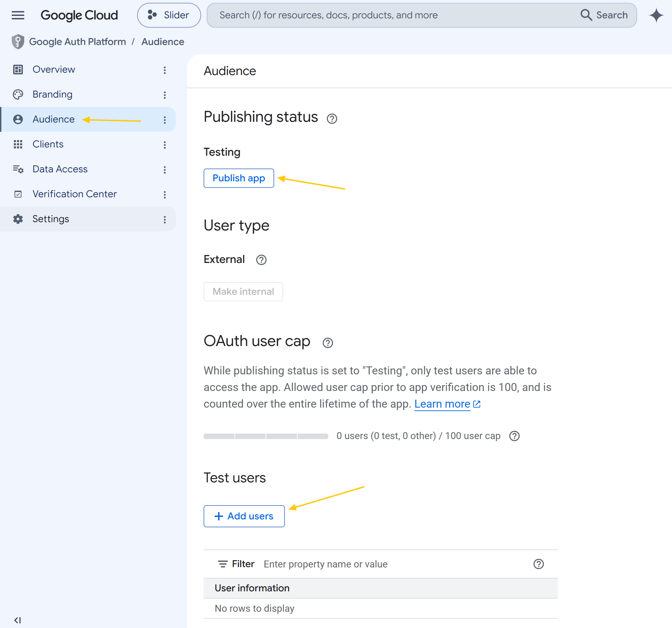This screenshot has width=672, height=628.
Task: Click the Add users button
Action: (x=244, y=516)
